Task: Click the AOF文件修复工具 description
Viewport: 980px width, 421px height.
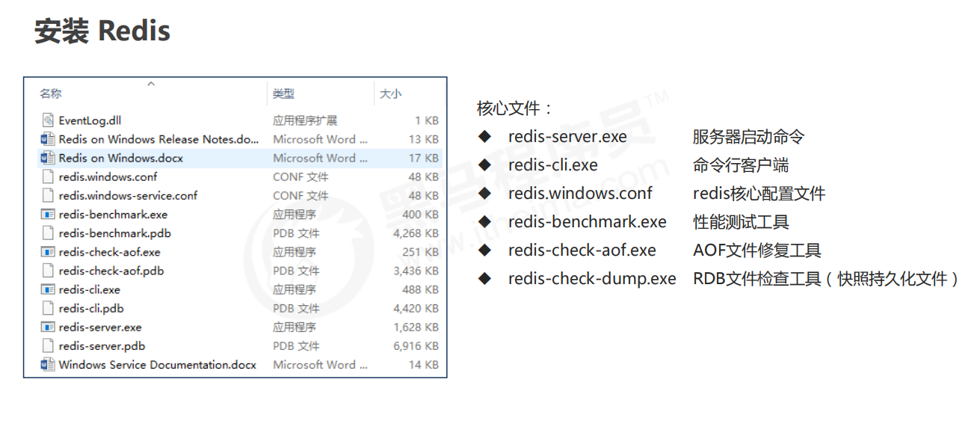Action: click(757, 251)
